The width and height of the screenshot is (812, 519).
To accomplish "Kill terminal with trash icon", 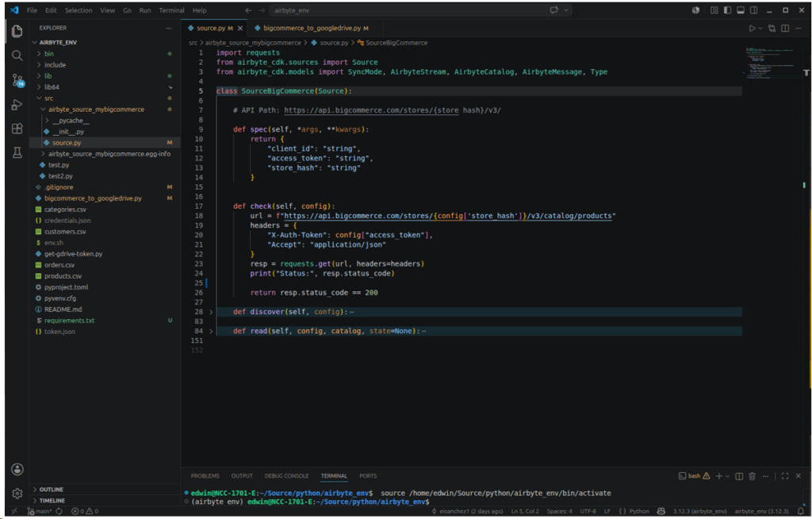I will pos(752,476).
